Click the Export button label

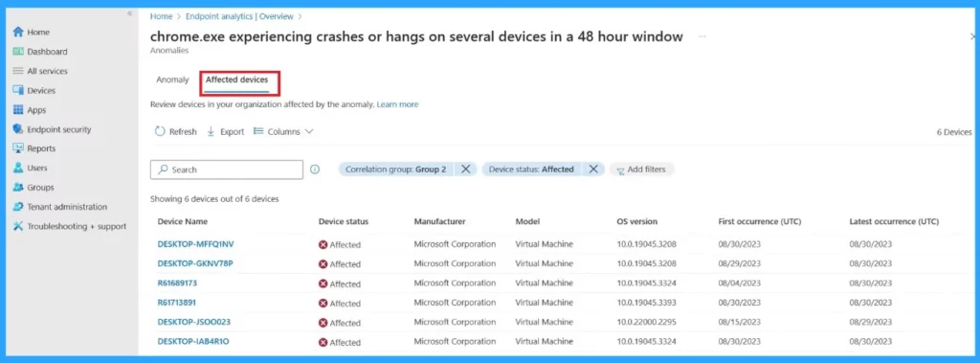click(233, 132)
